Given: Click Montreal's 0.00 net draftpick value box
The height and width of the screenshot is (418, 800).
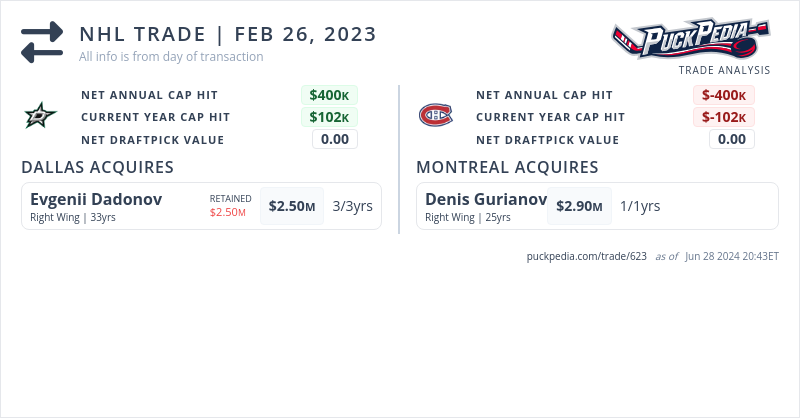Looking at the screenshot, I should pos(732,139).
